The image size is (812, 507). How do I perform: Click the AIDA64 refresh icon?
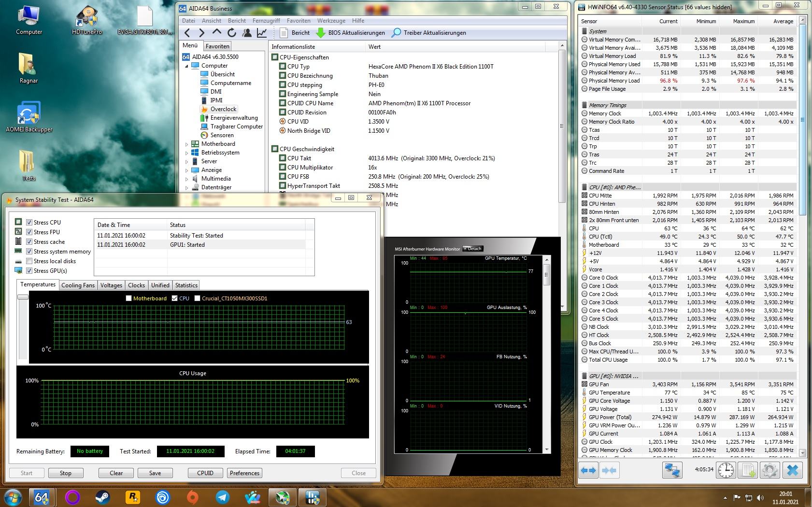coord(232,32)
